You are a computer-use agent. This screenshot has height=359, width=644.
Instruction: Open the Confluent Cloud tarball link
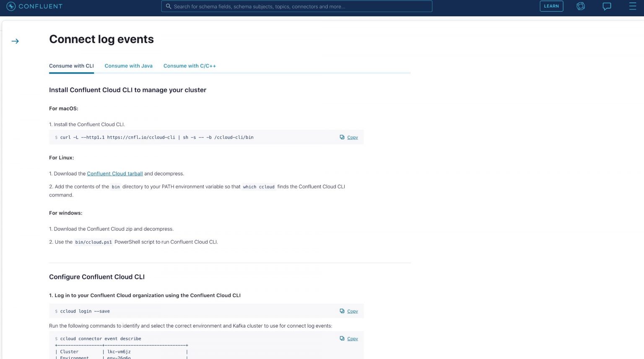coord(115,173)
